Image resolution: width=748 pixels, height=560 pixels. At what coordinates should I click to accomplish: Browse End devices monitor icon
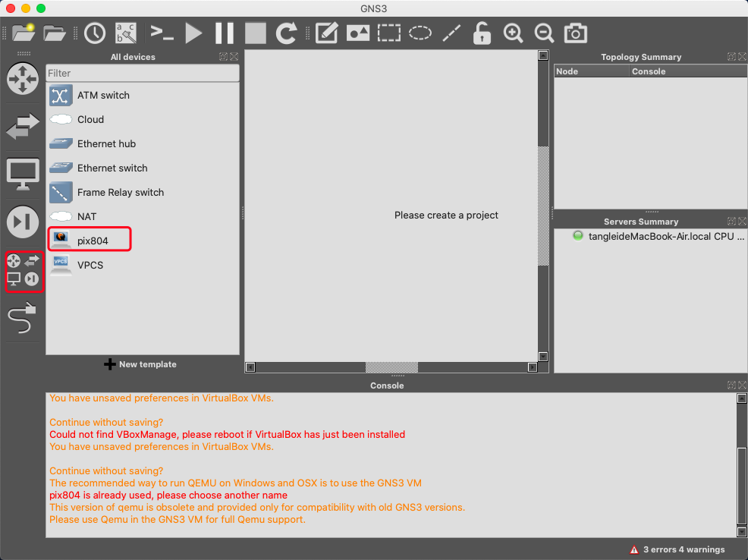(x=23, y=174)
